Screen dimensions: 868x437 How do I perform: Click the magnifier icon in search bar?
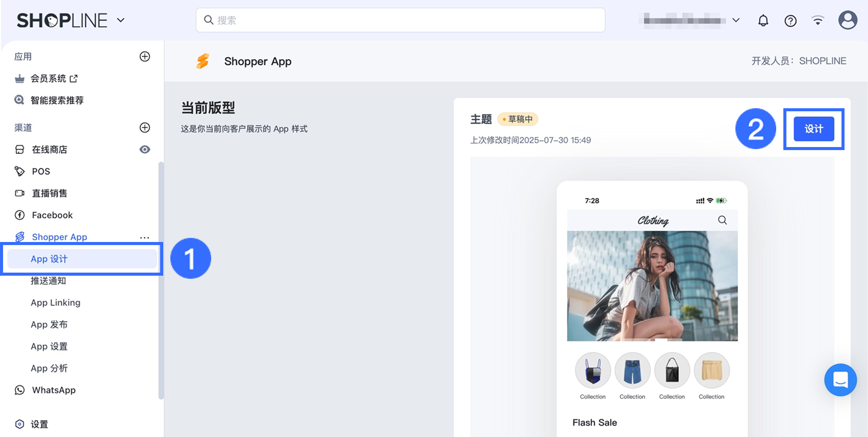[209, 20]
